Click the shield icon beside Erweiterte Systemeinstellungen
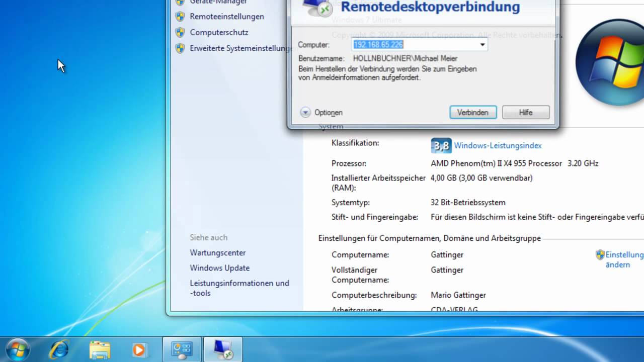 [x=180, y=48]
